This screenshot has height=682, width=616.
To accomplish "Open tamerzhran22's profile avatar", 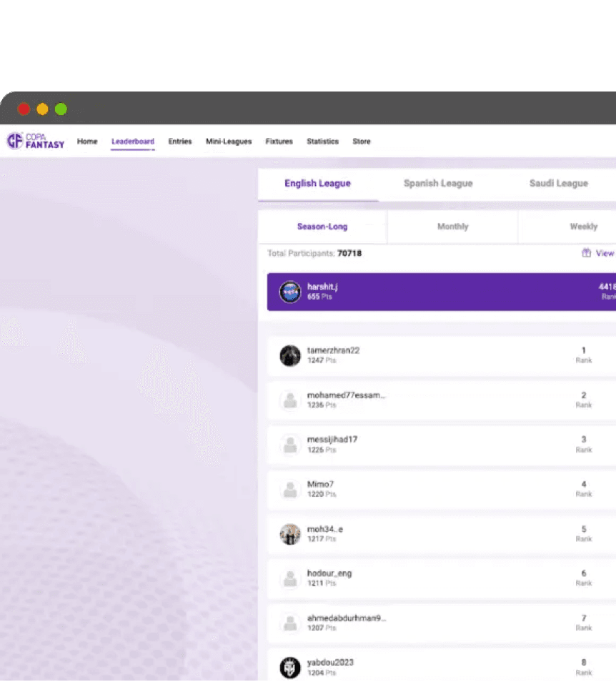I will tap(290, 356).
